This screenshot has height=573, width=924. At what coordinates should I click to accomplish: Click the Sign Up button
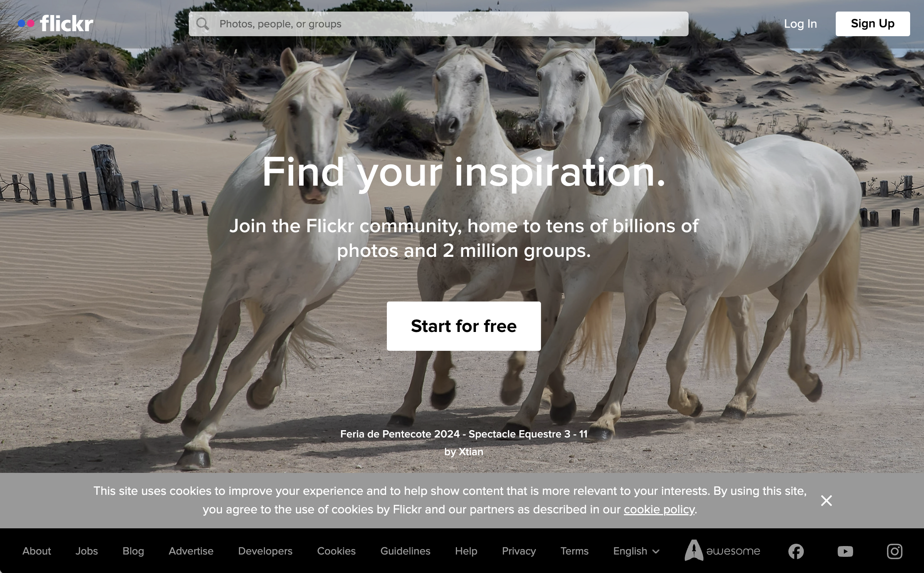pyautogui.click(x=873, y=24)
